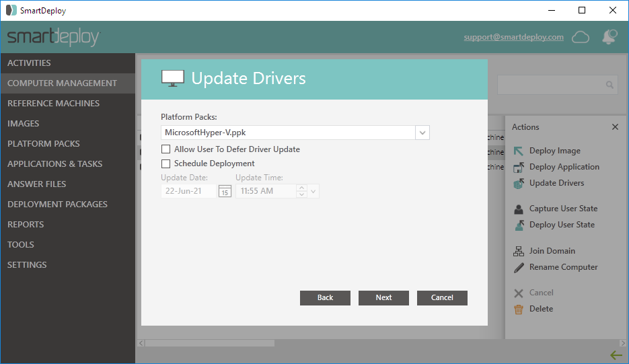Click the smartdeploy logo
629x364 pixels.
53,37
